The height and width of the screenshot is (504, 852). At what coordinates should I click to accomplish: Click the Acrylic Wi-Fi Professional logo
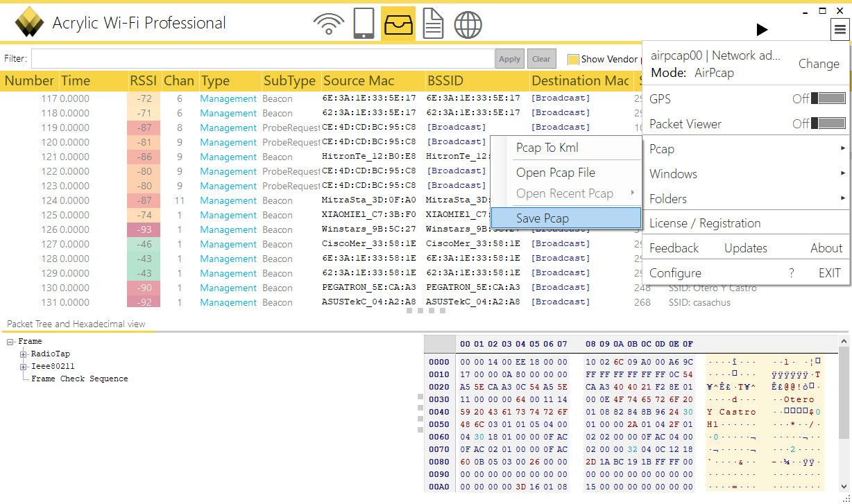[x=30, y=23]
